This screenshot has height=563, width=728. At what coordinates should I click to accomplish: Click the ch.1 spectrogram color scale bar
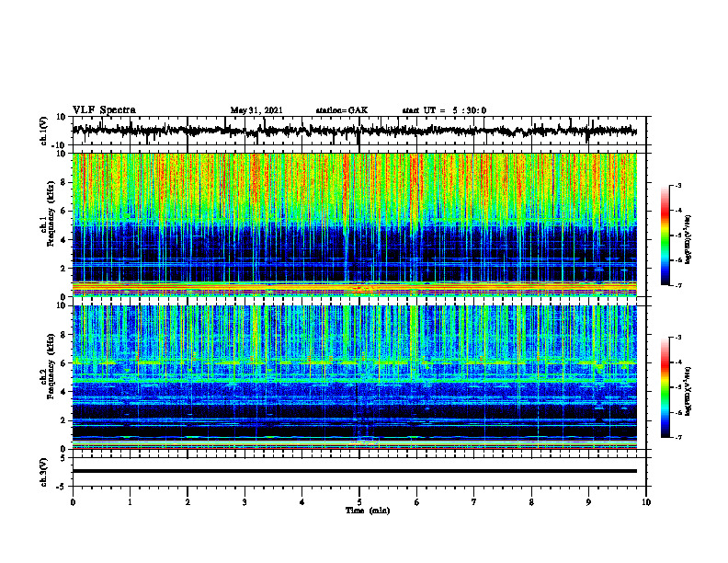665,236
